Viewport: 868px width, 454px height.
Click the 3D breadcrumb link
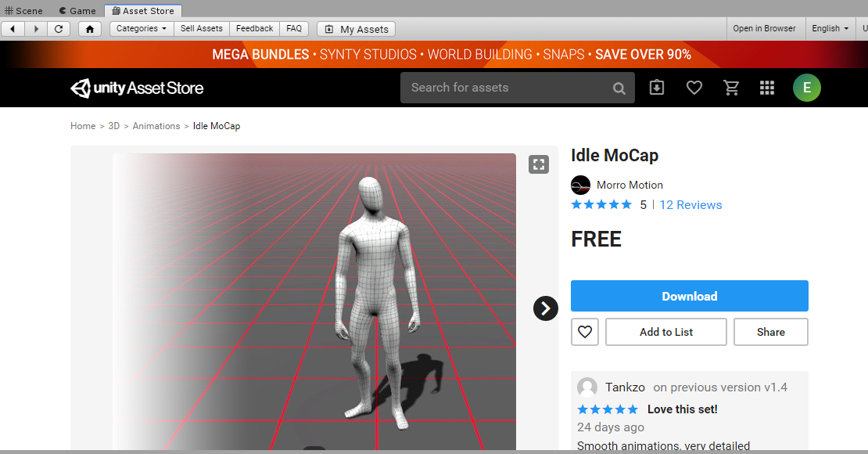click(x=114, y=126)
